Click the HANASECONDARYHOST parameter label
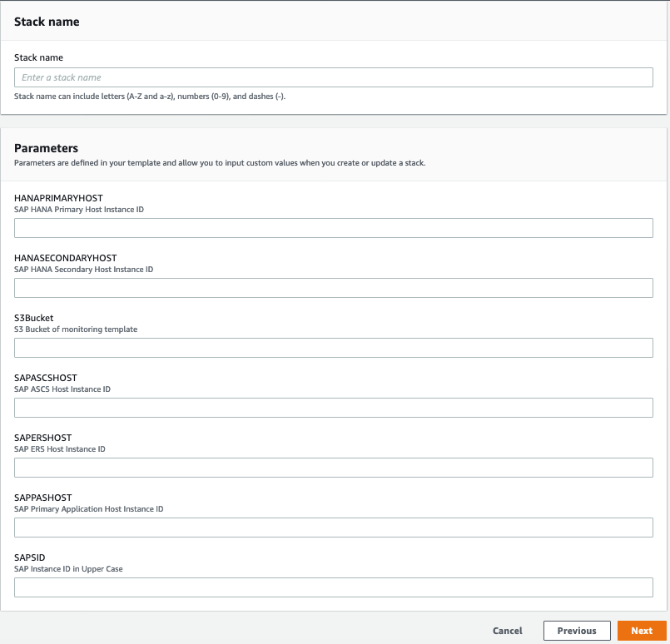Viewport: 670px width, 644px height. click(66, 258)
